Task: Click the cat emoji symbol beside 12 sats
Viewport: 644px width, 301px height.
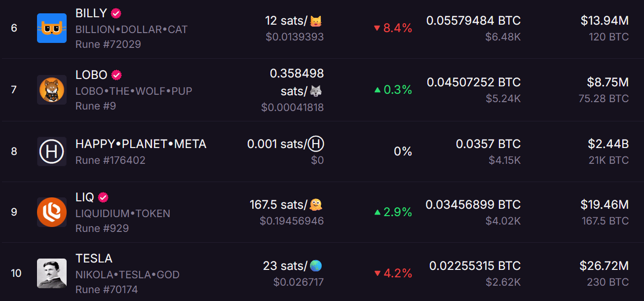Action: (x=316, y=21)
